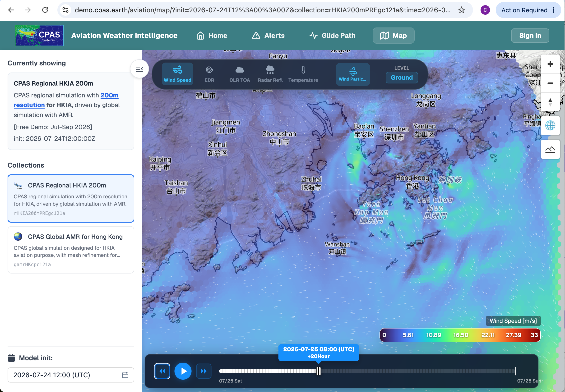565x392 pixels.
Task: Bookmark this page with star icon
Action: coord(461,10)
